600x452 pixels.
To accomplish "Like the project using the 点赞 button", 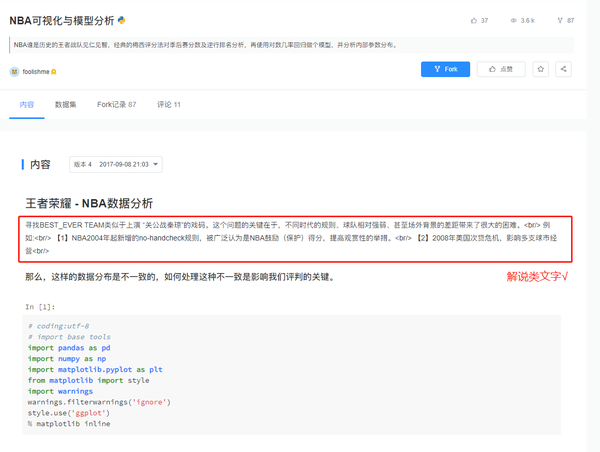I will 501,69.
